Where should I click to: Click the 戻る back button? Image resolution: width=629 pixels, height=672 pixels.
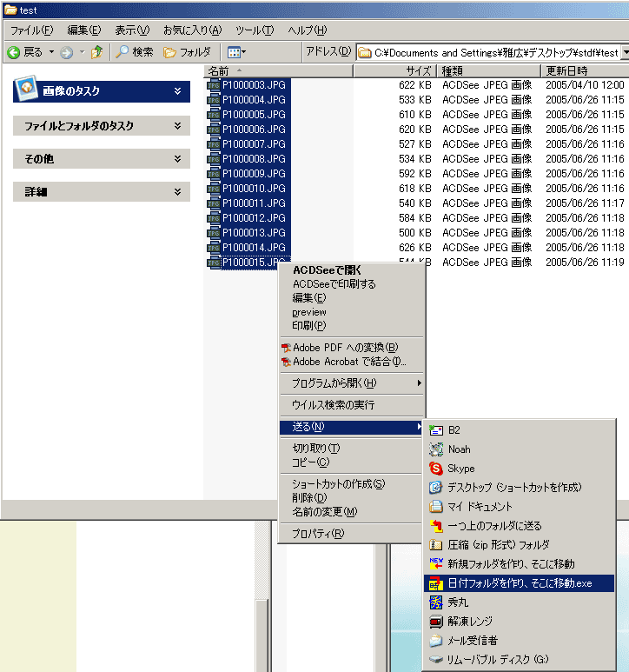click(25, 52)
